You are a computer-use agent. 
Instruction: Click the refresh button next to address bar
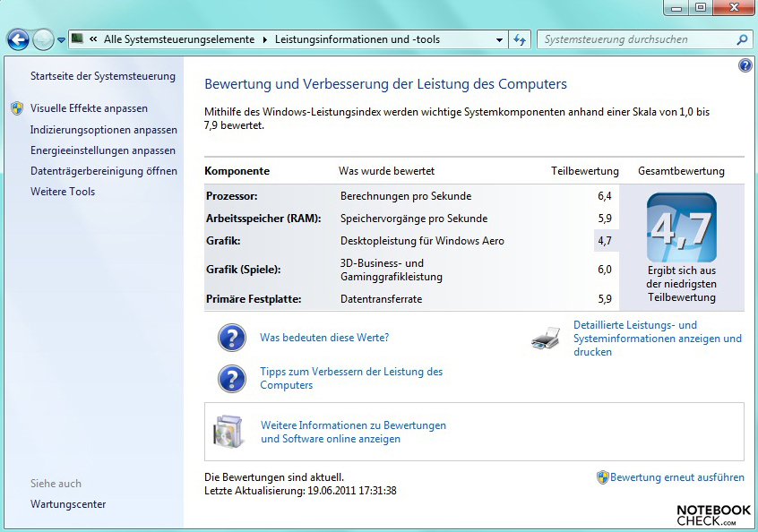(520, 39)
